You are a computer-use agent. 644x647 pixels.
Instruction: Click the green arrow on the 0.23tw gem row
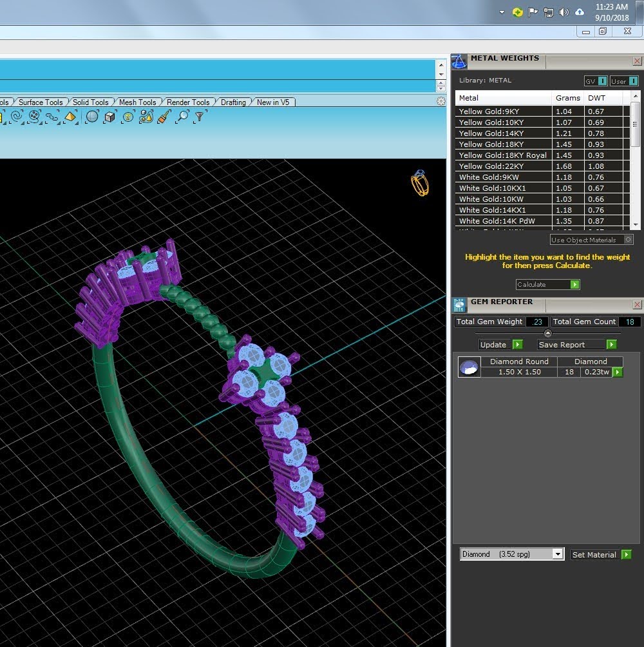pyautogui.click(x=617, y=372)
